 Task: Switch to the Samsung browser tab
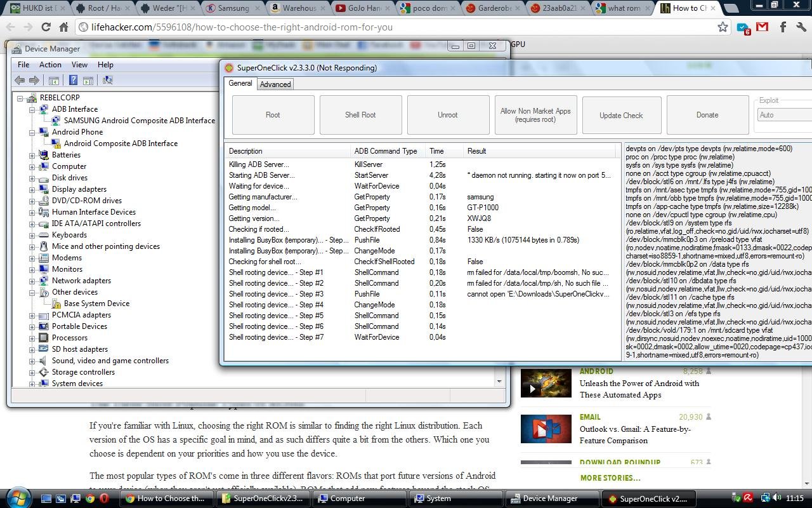233,8
